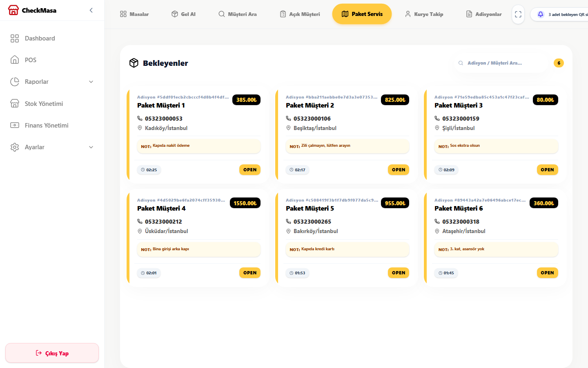Switch to the Gel Al tab

[x=183, y=14]
